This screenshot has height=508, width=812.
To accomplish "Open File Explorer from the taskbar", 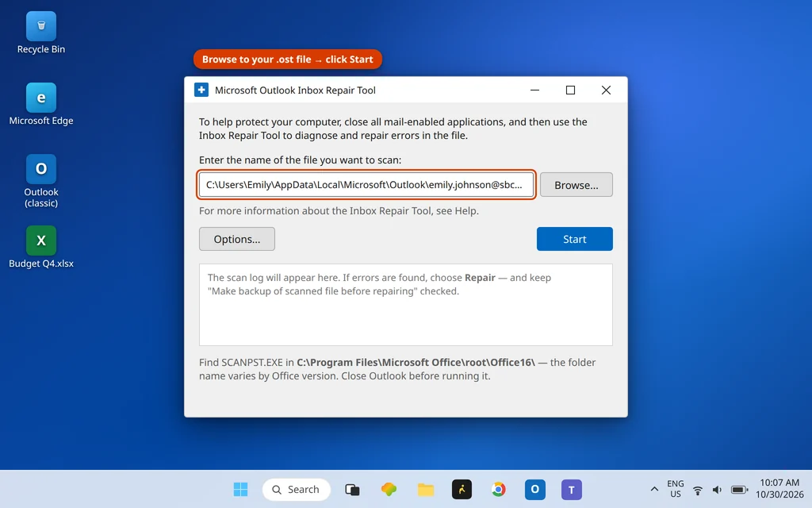I will coord(426,489).
